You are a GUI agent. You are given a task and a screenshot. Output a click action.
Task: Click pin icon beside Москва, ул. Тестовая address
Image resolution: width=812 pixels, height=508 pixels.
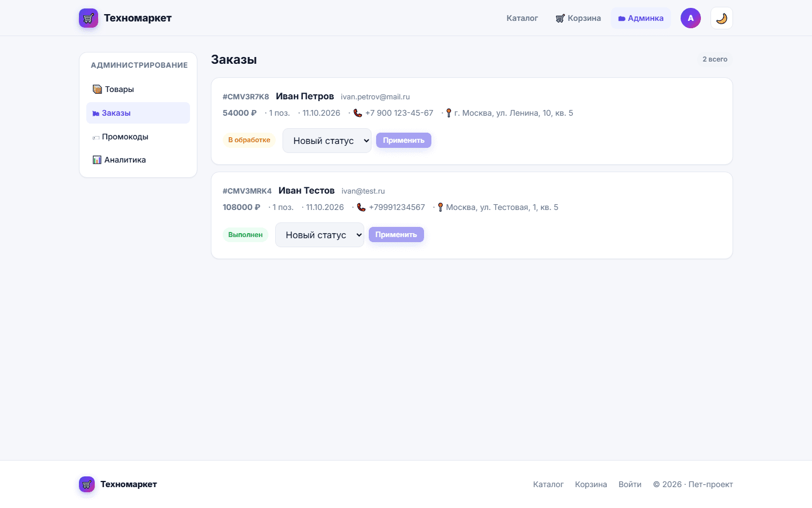[x=440, y=207]
